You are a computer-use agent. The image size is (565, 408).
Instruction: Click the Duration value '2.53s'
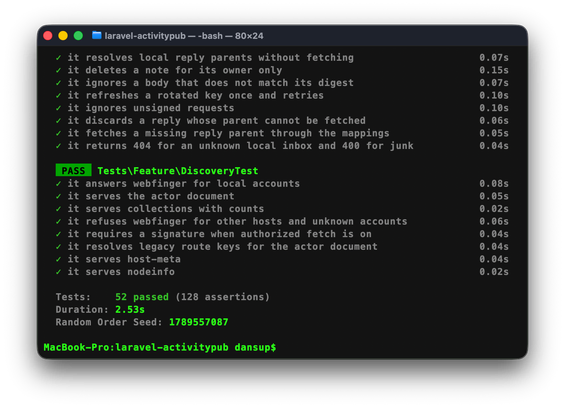[130, 310]
